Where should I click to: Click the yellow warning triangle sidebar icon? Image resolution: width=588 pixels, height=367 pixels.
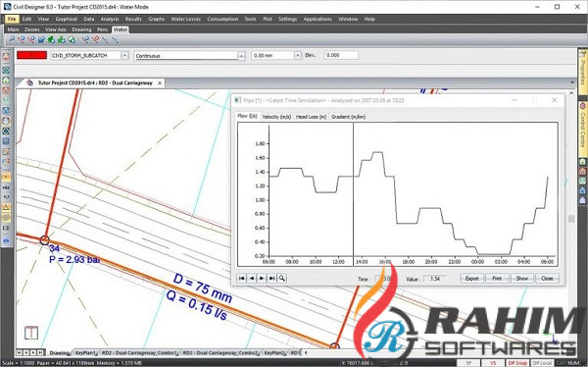[6, 207]
